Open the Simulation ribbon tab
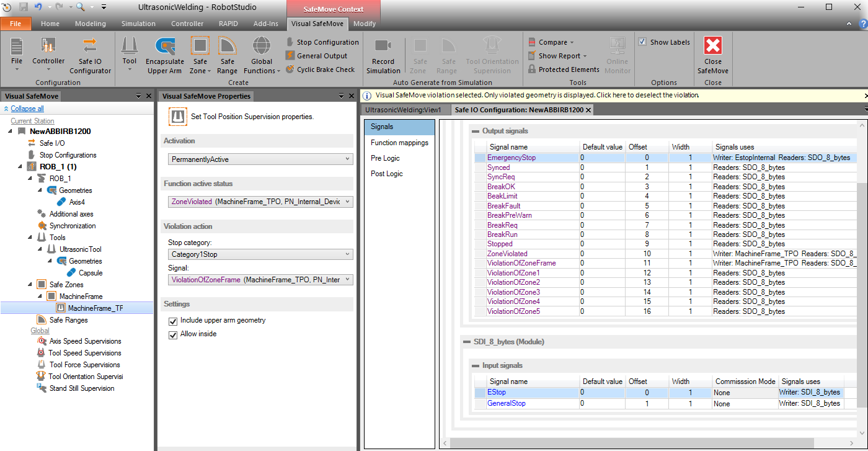The height and width of the screenshot is (451, 868). click(138, 24)
